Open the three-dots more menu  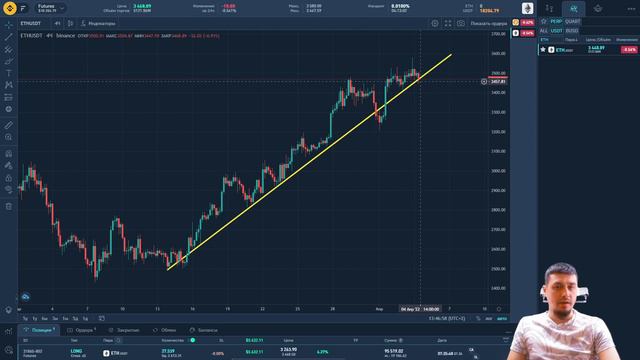631,9
